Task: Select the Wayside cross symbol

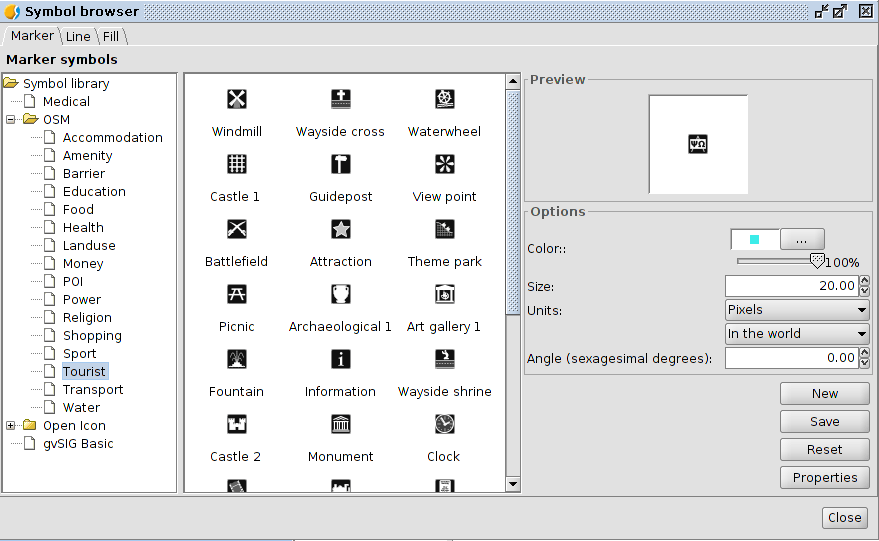Action: (x=341, y=99)
